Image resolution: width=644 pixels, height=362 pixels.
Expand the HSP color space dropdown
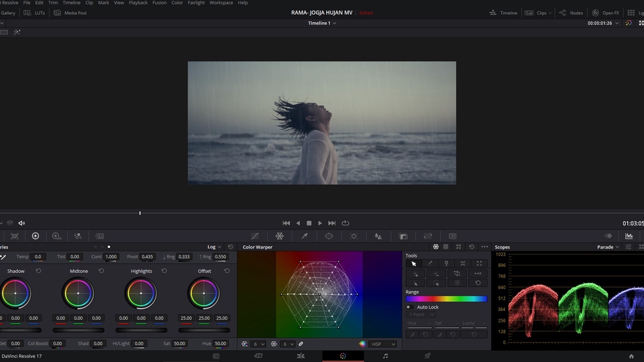tap(383, 344)
